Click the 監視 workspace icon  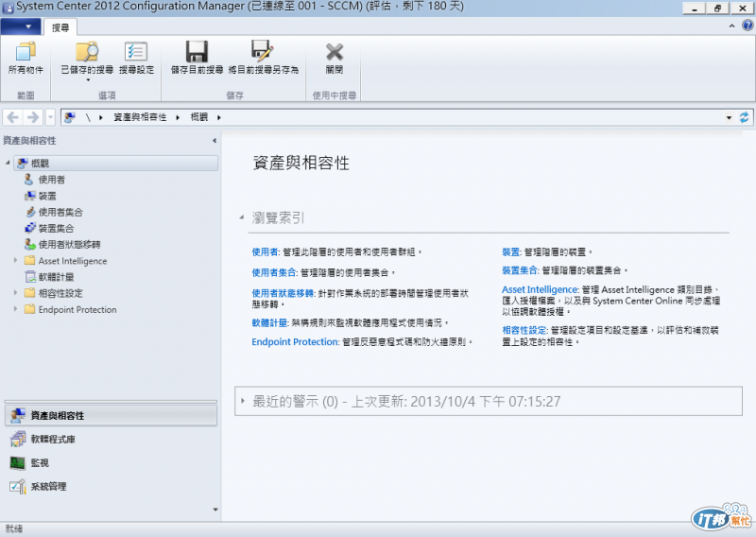point(17,463)
